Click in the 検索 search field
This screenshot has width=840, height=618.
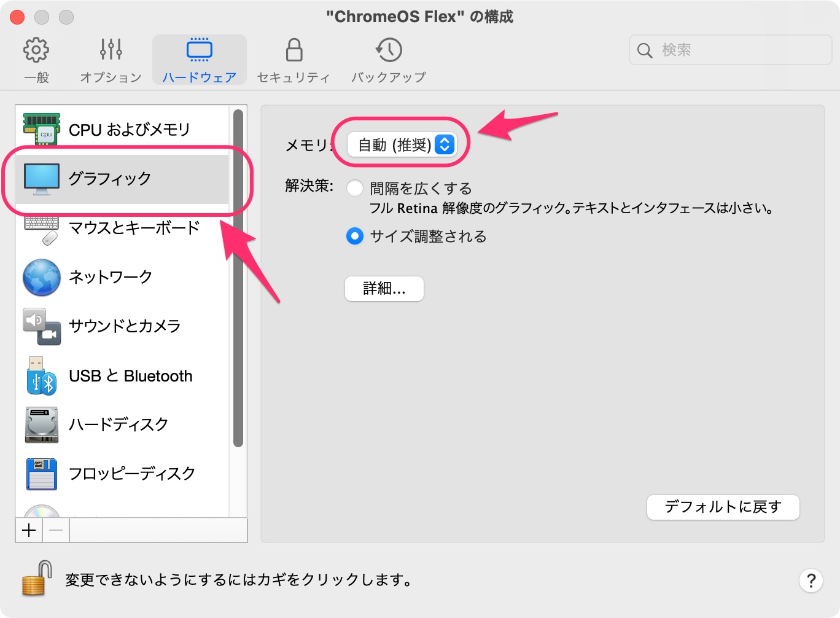click(x=731, y=50)
